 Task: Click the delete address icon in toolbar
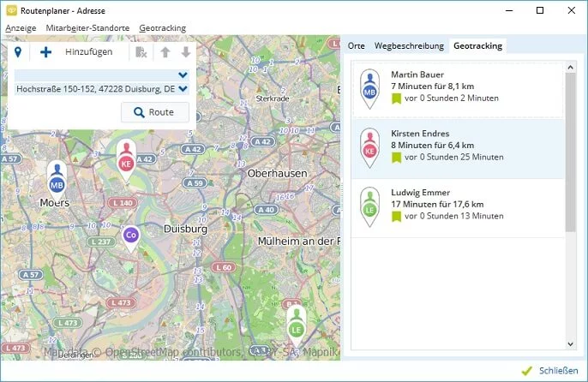tap(141, 52)
